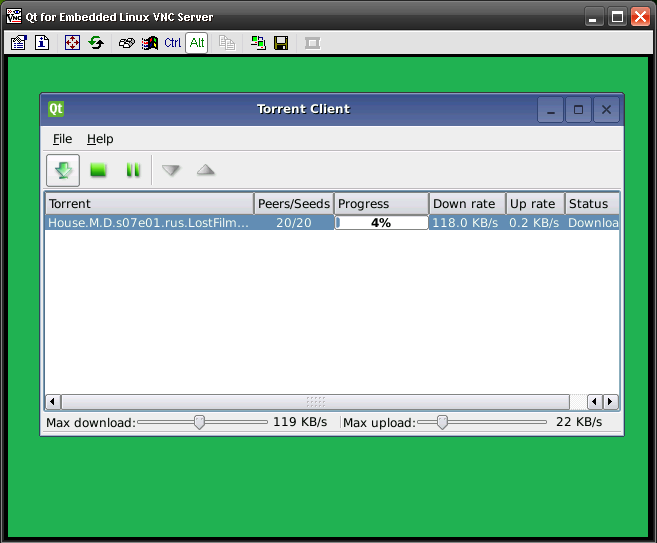Sort by Peers/Seeds column header

pyautogui.click(x=294, y=204)
